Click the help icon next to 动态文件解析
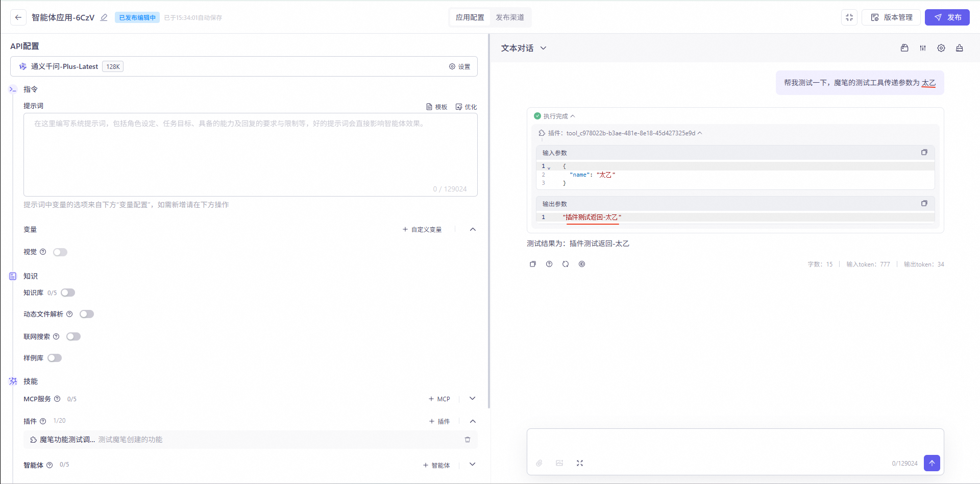The width and height of the screenshot is (980, 484). tap(69, 314)
